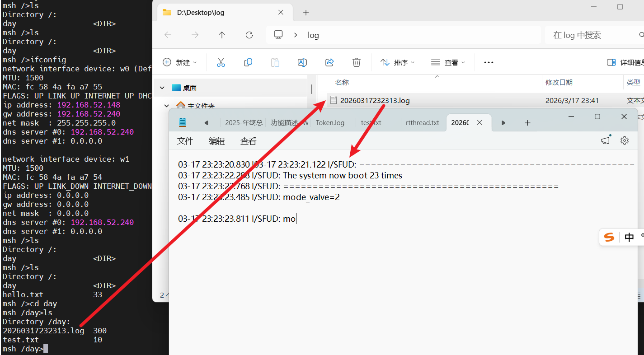
Task: Close the D:\Desktop\log Explorer tab
Action: (x=281, y=12)
